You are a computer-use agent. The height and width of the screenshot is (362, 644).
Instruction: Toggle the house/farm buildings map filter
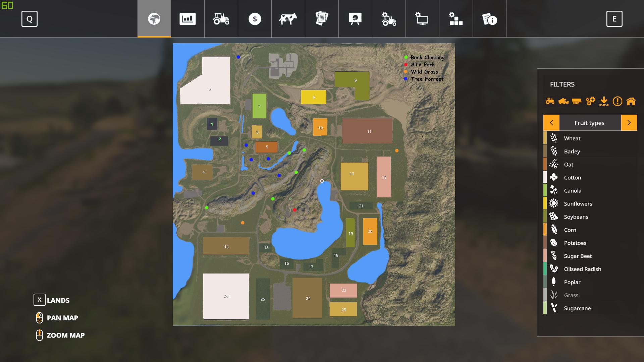631,101
